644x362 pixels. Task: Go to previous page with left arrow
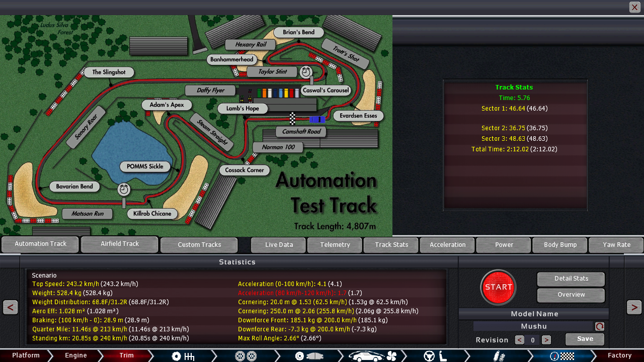(10, 307)
